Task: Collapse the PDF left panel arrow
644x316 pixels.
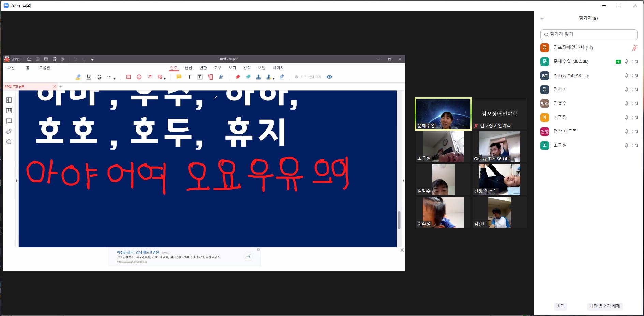Action: (x=17, y=181)
